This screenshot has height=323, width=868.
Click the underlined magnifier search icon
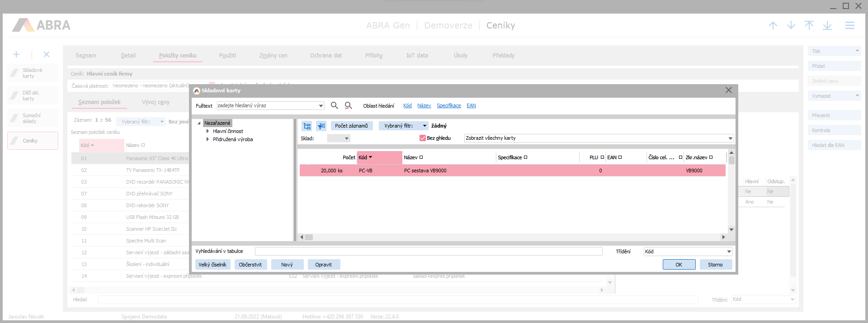tap(348, 105)
